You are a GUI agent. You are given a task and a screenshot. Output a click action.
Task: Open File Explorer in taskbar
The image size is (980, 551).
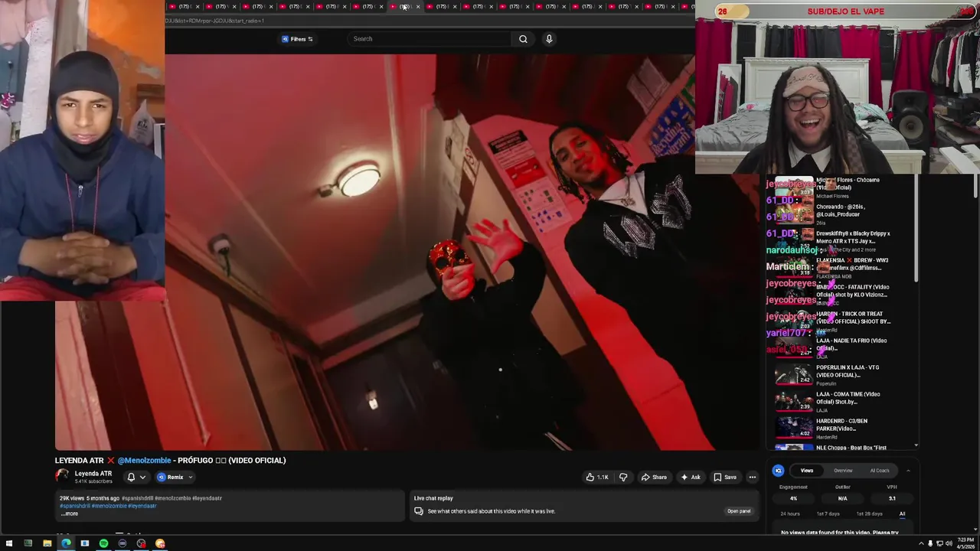47,543
